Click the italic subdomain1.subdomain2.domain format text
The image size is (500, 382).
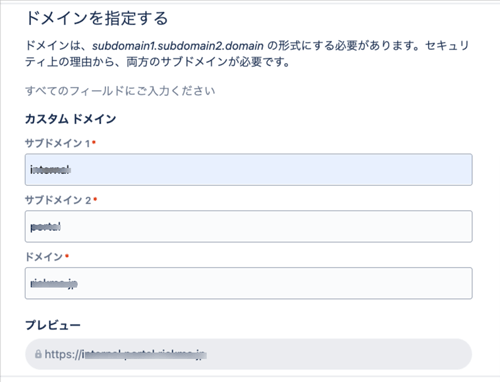(x=178, y=46)
